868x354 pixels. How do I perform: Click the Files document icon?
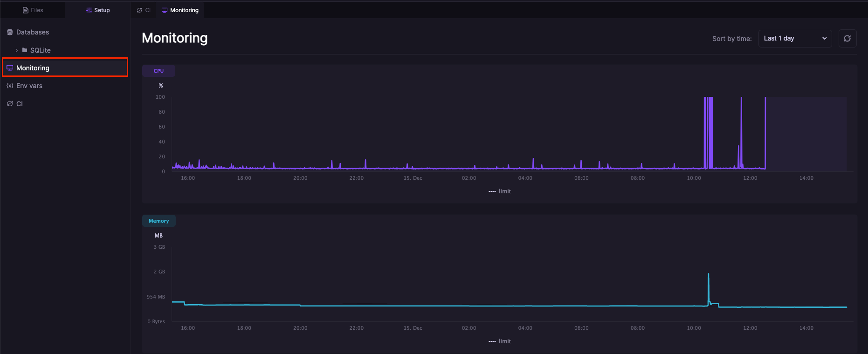(x=26, y=10)
